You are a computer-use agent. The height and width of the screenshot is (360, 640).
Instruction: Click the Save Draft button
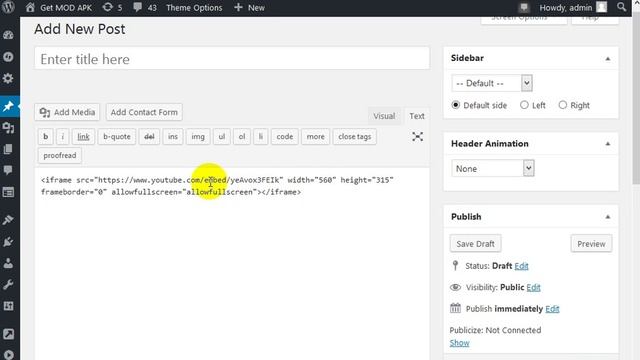click(476, 244)
